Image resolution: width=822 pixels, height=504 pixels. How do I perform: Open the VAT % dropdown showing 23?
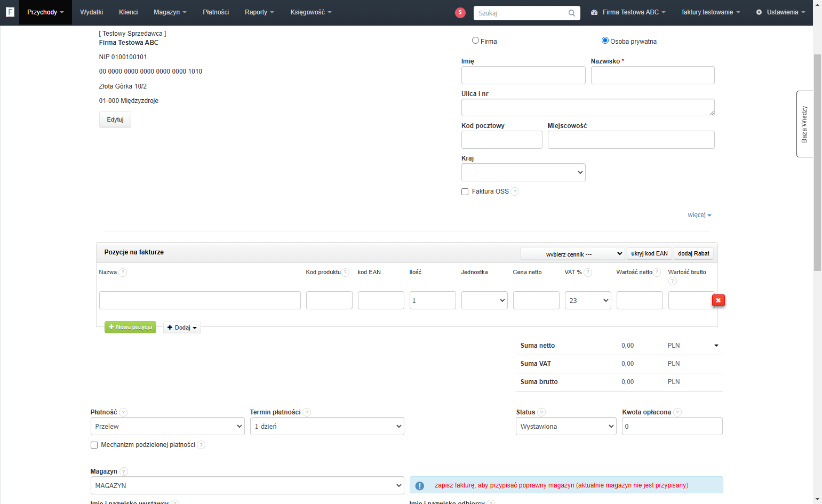tap(588, 300)
